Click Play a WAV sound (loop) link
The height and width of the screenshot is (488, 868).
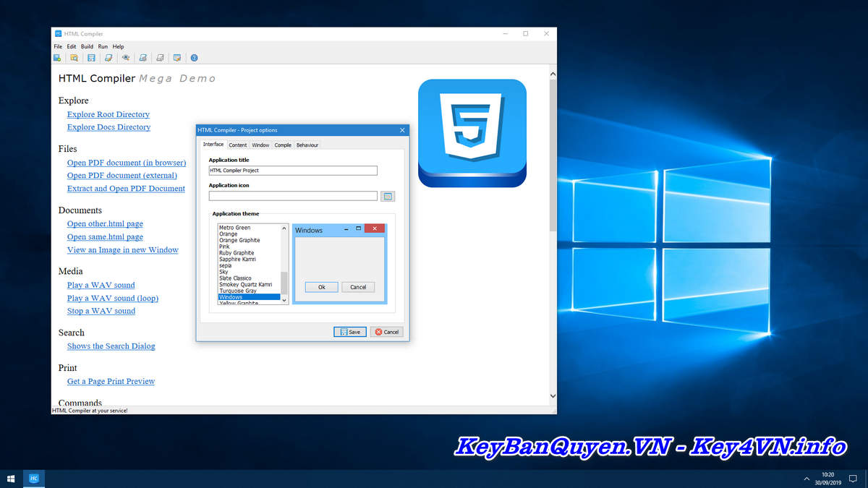pyautogui.click(x=113, y=299)
